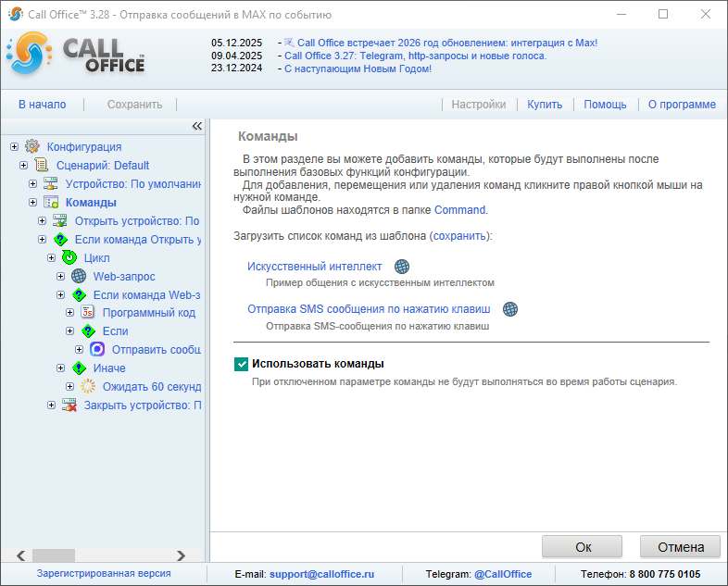
Task: Expand the Команды tree node
Action: (x=32, y=202)
